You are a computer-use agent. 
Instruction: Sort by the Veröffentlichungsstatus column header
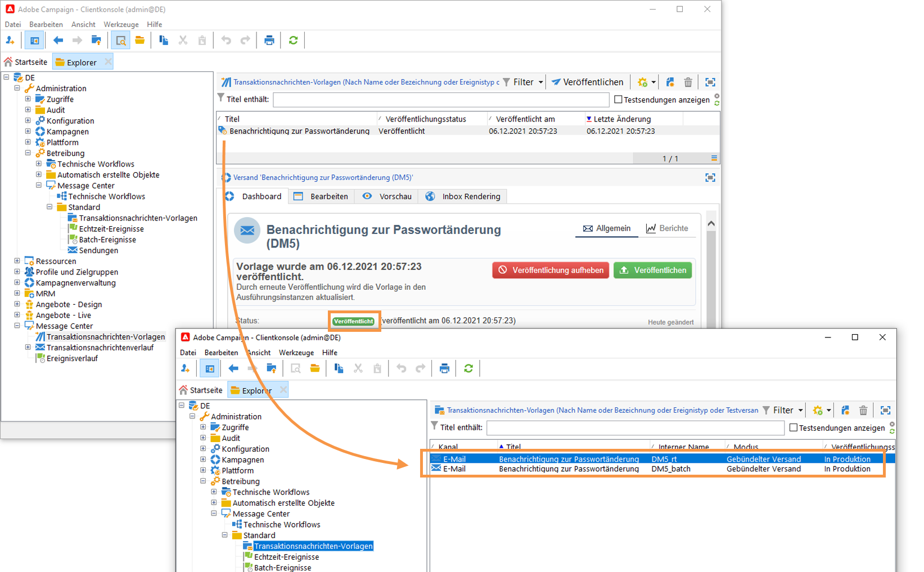click(x=426, y=119)
